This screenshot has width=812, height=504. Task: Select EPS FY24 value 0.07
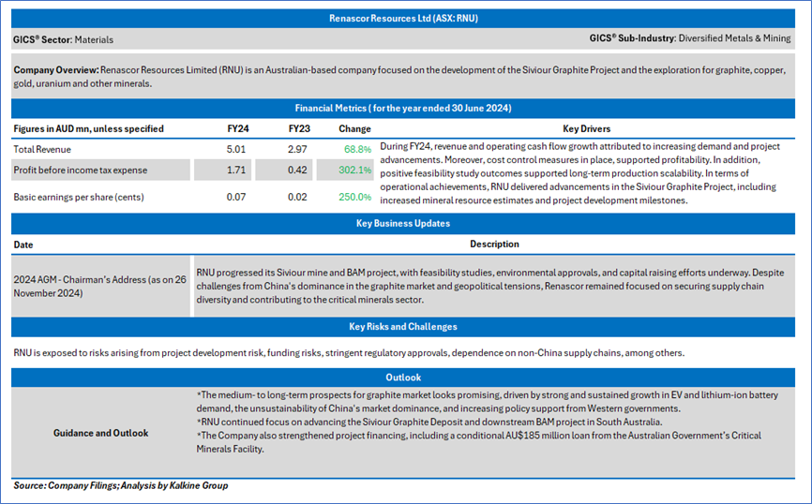point(236,197)
